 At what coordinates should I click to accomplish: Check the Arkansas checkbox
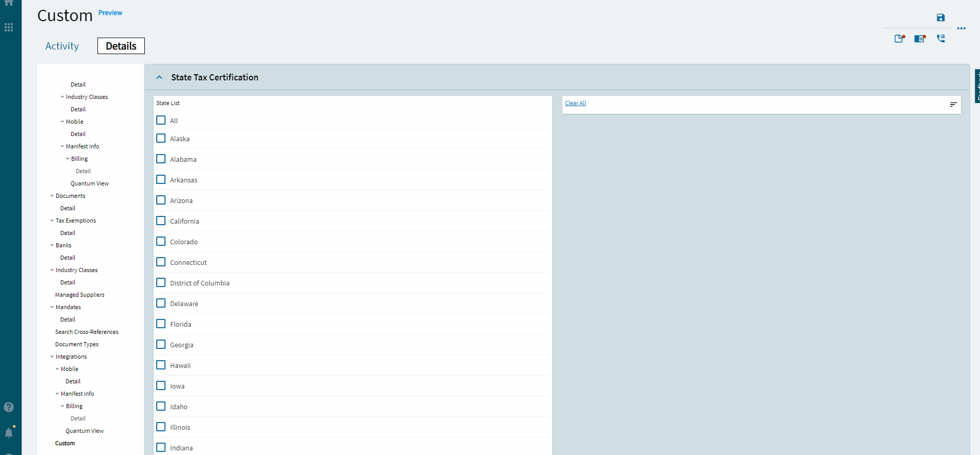pos(161,179)
